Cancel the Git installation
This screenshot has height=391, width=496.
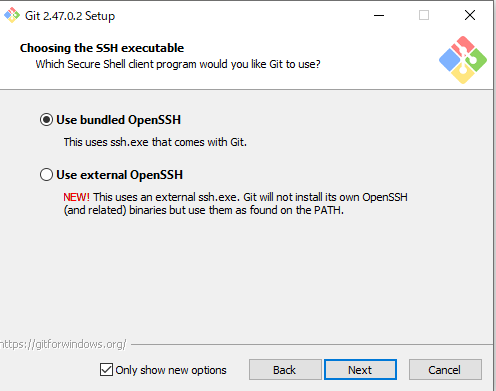pyautogui.click(x=445, y=370)
